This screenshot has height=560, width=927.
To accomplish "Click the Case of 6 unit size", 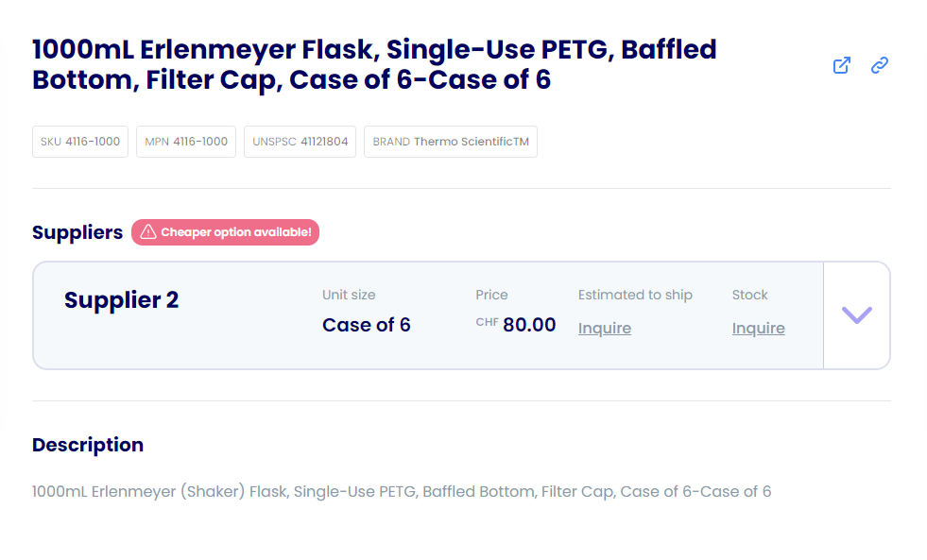I will pyautogui.click(x=366, y=325).
